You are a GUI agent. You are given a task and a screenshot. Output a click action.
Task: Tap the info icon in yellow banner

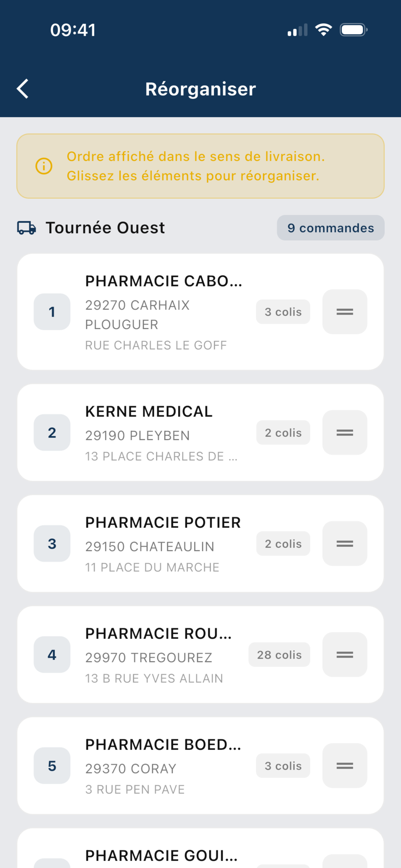coord(44,166)
